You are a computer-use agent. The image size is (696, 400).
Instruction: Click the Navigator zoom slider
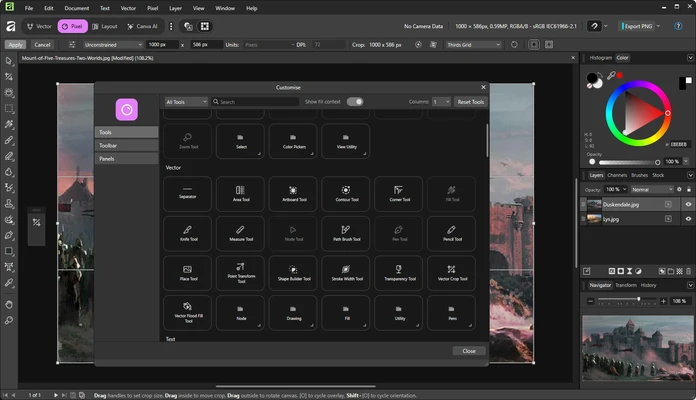tap(627, 301)
